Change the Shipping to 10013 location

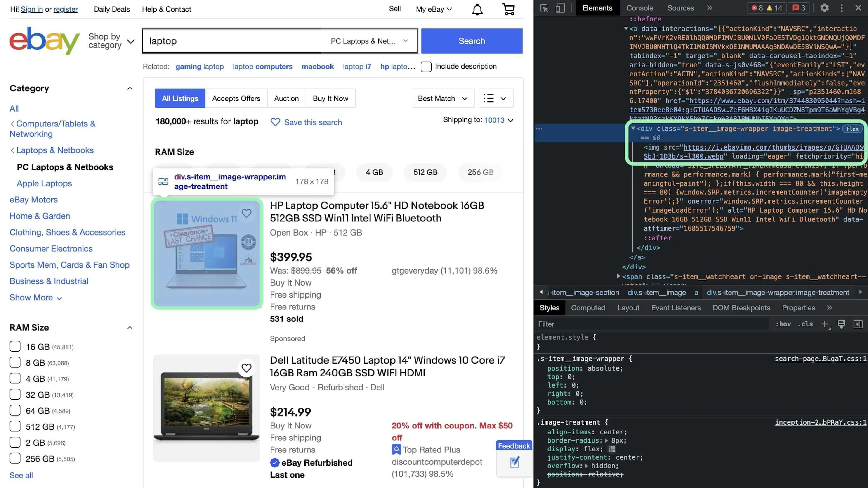pos(498,120)
